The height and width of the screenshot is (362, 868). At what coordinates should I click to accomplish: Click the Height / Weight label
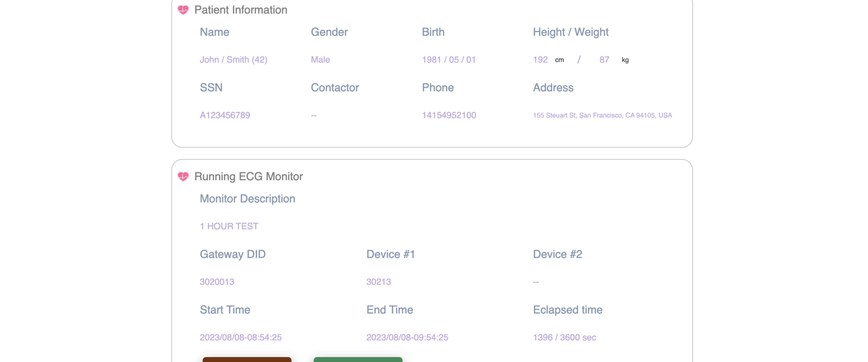(571, 32)
